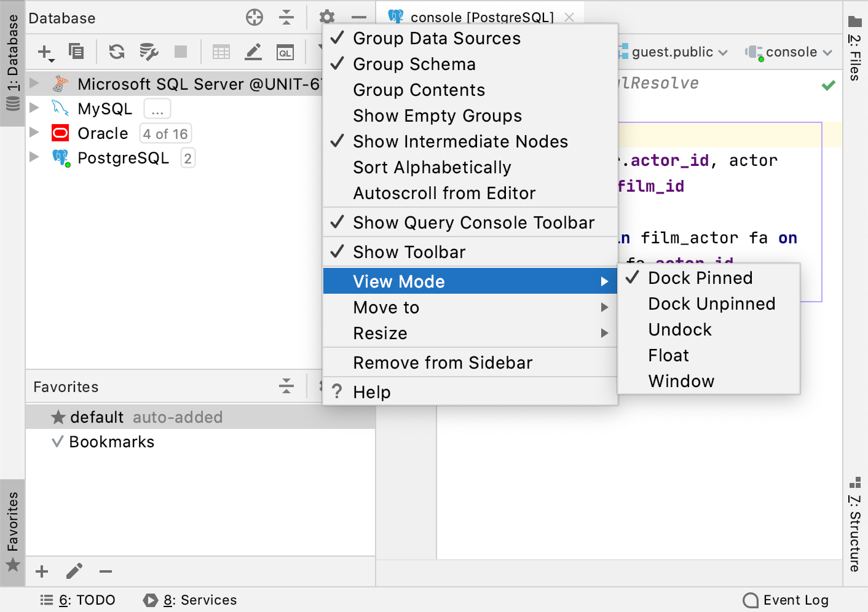Viewport: 868px width, 612px height.
Task: Click the plus icon below Favorites list
Action: point(42,571)
